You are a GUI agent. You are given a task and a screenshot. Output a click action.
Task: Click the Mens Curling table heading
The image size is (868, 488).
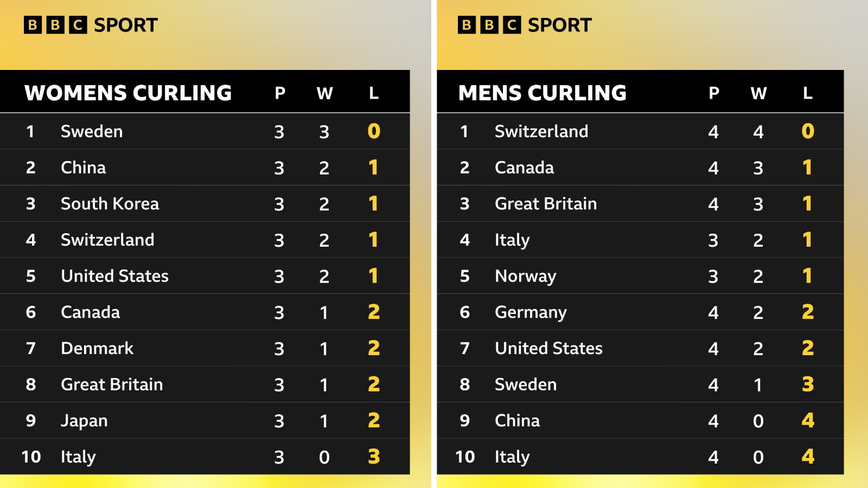click(542, 93)
